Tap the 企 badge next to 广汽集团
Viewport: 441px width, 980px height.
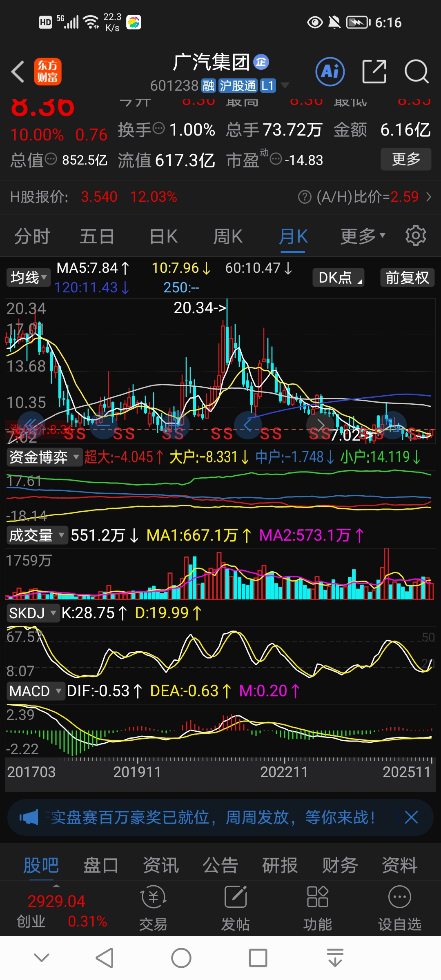point(261,62)
